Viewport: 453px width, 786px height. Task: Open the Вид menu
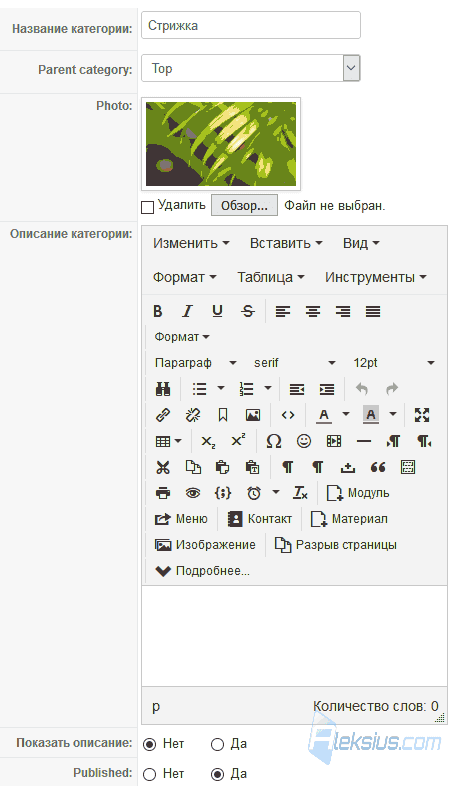click(361, 244)
